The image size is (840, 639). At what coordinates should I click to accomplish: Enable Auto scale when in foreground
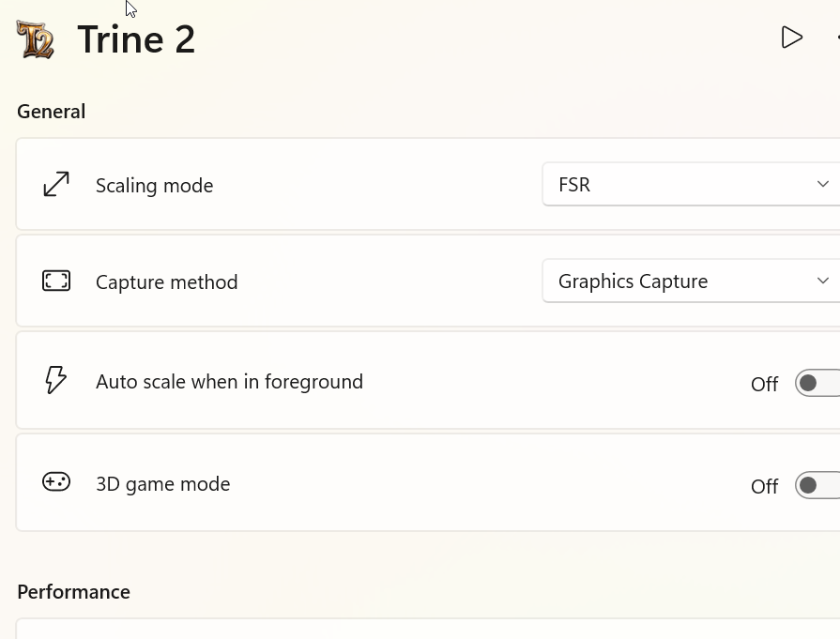coord(817,383)
